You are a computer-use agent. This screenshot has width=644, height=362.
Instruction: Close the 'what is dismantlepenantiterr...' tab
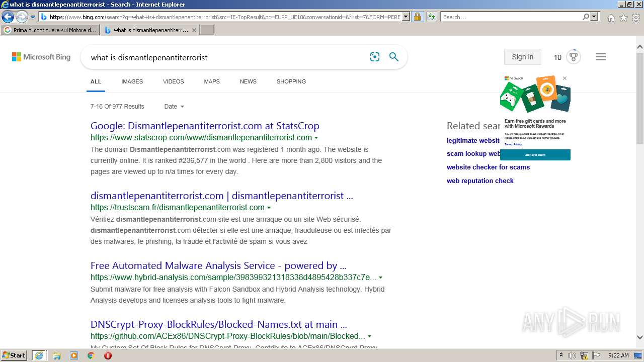click(194, 30)
